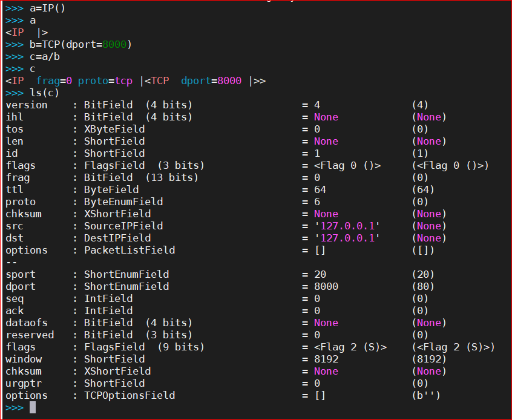512x420 pixels.
Task: Click the default value '(80)' for dport
Action: tap(423, 286)
